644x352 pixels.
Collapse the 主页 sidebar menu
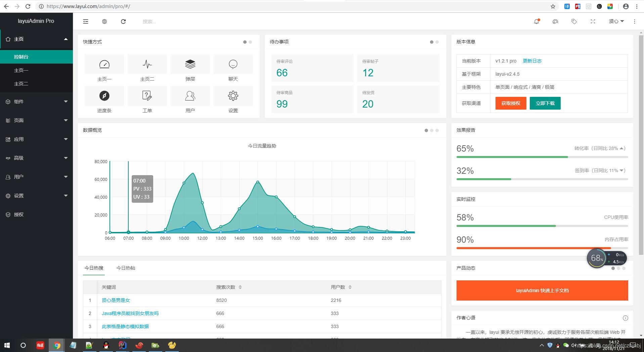click(36, 39)
